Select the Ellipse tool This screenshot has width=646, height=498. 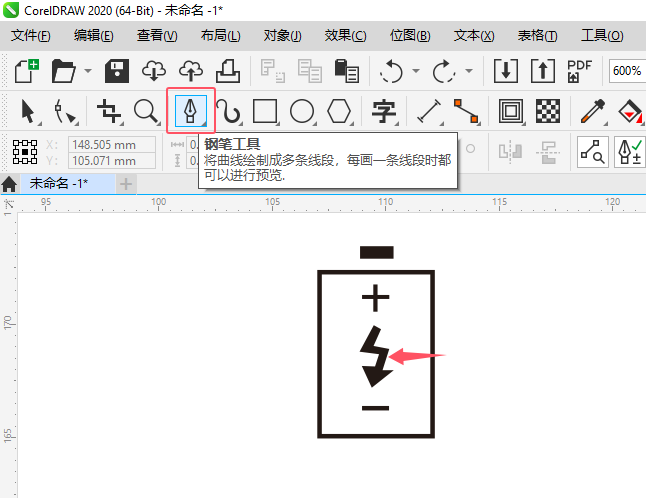pos(302,111)
